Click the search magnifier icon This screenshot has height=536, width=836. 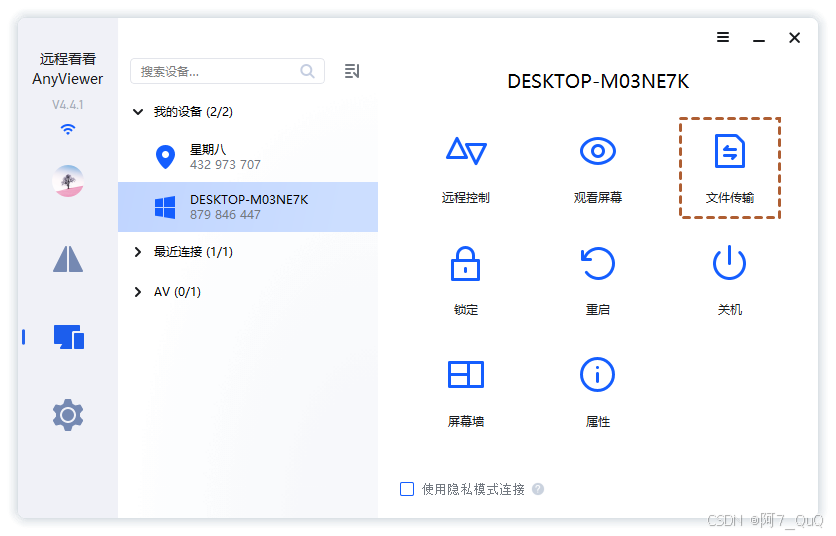coord(307,71)
